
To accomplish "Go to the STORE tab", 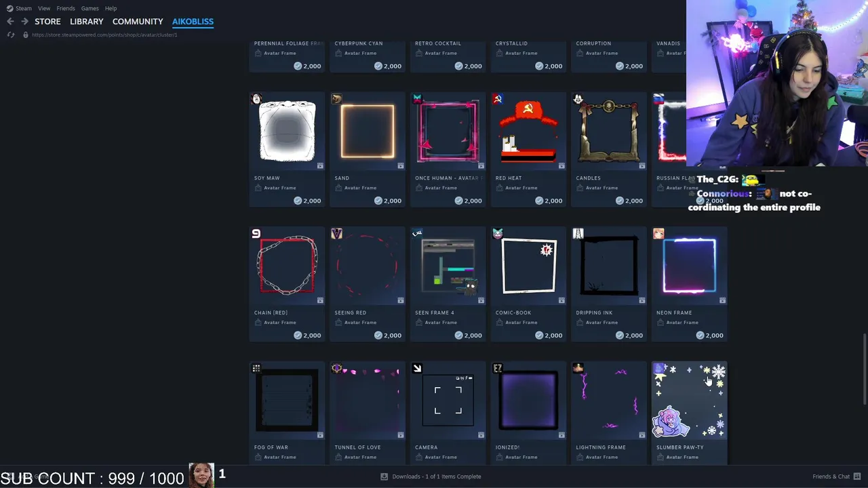I will [x=47, y=22].
